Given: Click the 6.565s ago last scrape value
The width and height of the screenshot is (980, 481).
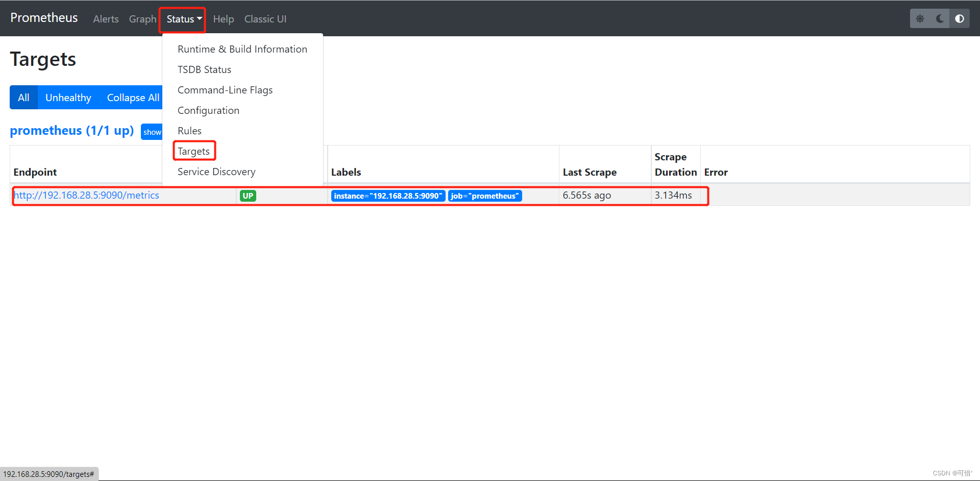Looking at the screenshot, I should point(587,196).
